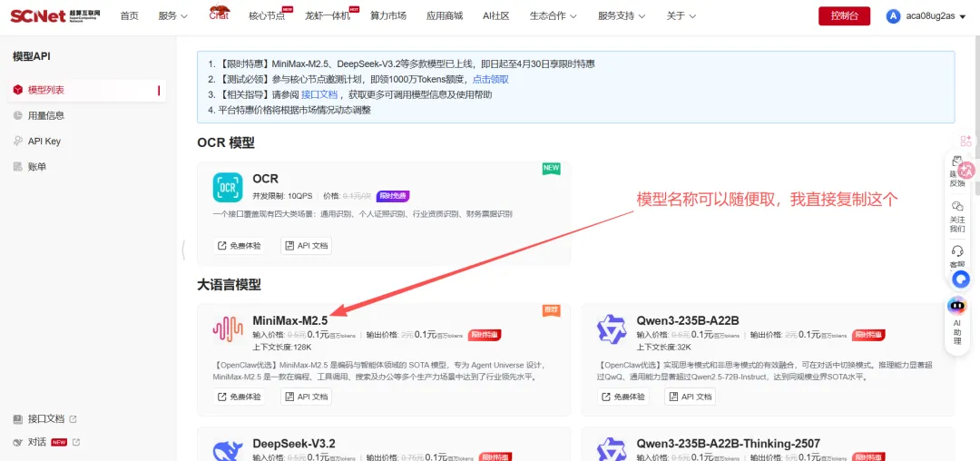
Task: Click the Qwen3-235B-A22B logo icon
Action: [x=612, y=329]
